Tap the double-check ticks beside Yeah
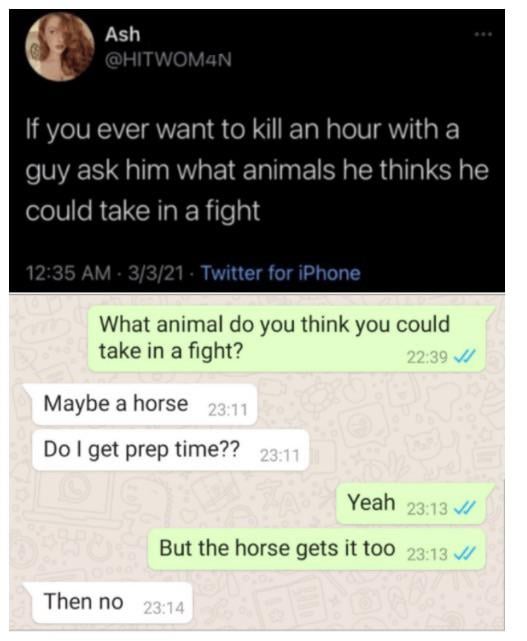 coord(464,509)
